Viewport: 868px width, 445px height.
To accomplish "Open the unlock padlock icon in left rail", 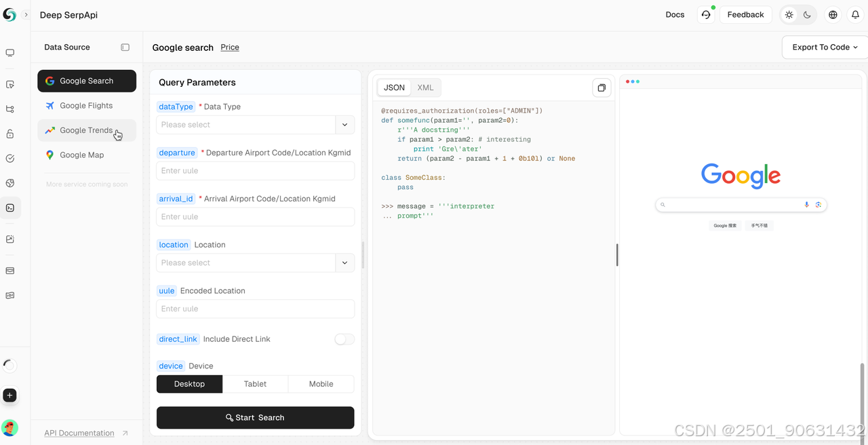I will click(x=10, y=134).
